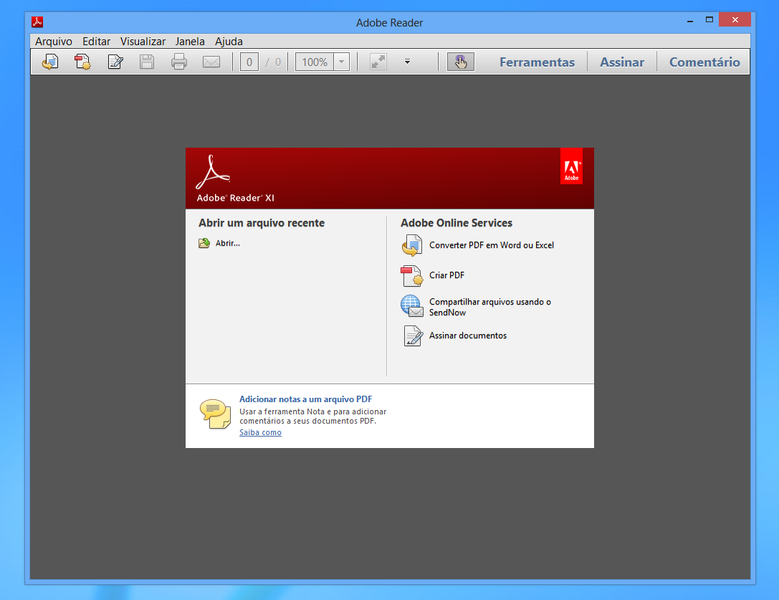Image resolution: width=779 pixels, height=600 pixels.
Task: Click the Saiba como link
Action: [260, 432]
